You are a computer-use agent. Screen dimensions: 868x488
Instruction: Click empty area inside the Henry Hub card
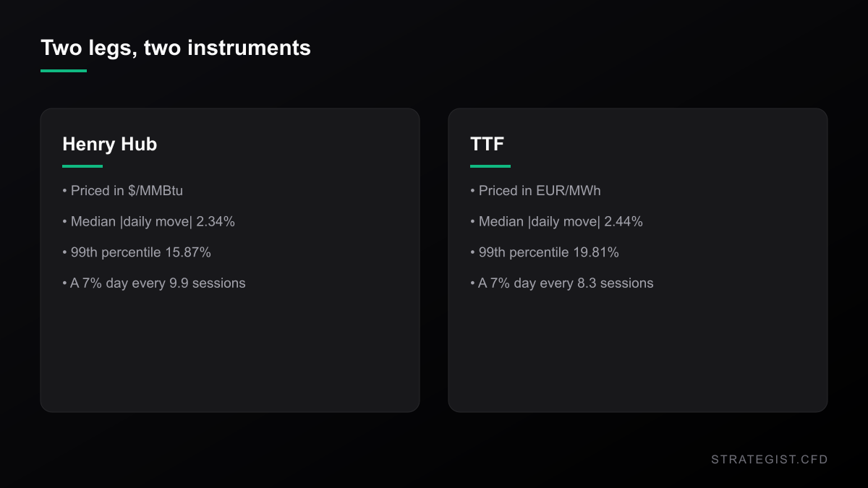[230, 354]
